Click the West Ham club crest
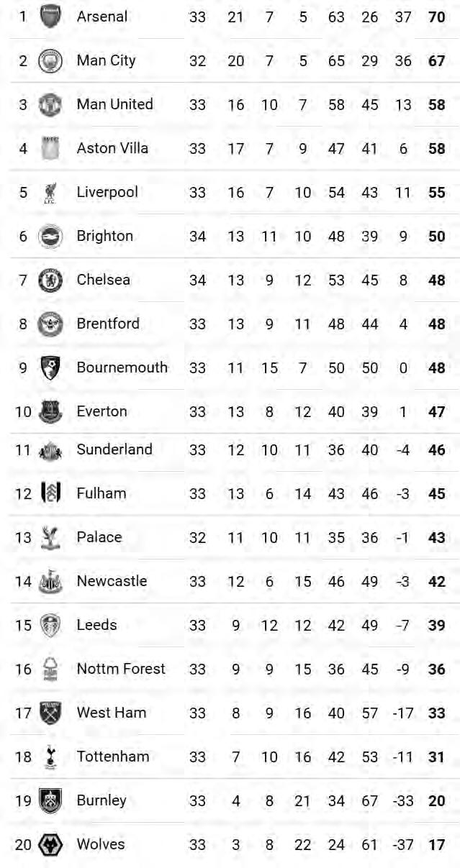The image size is (460, 868). (x=50, y=713)
